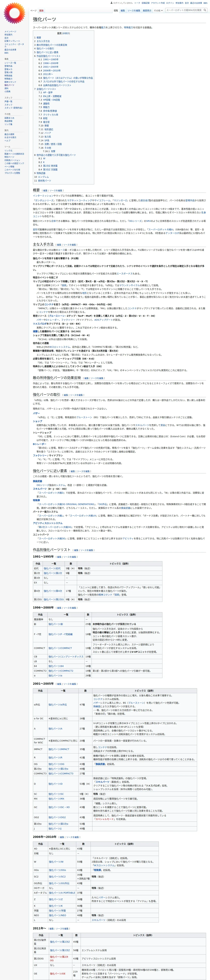Open ブルーストーン link under 強化パーツの取引
The height and width of the screenshot is (980, 210).
pyautogui.click(x=84, y=417)
